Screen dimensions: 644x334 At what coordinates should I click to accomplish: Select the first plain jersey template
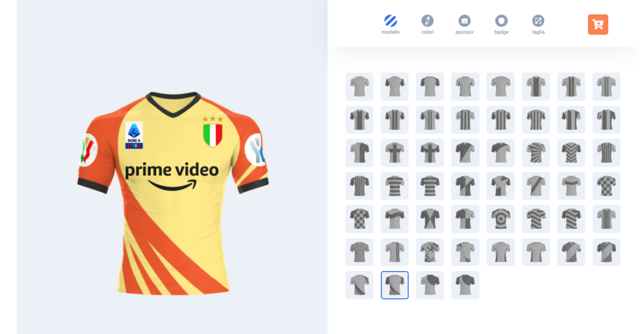360,87
